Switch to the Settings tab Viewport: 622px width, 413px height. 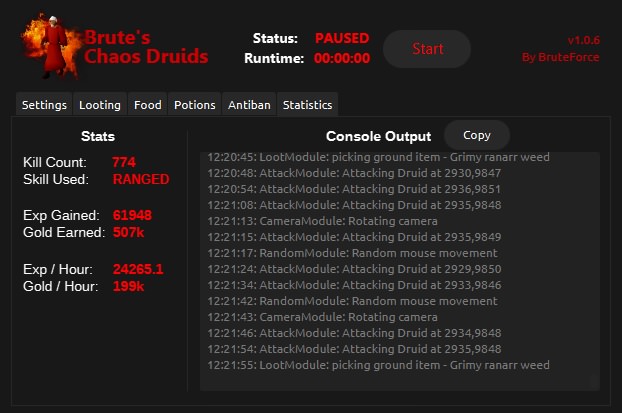coord(44,105)
